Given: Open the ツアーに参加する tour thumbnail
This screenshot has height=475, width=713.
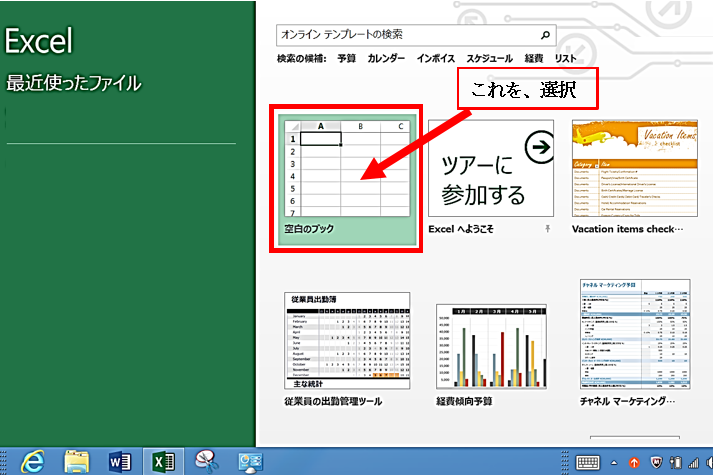Looking at the screenshot, I should (x=491, y=168).
